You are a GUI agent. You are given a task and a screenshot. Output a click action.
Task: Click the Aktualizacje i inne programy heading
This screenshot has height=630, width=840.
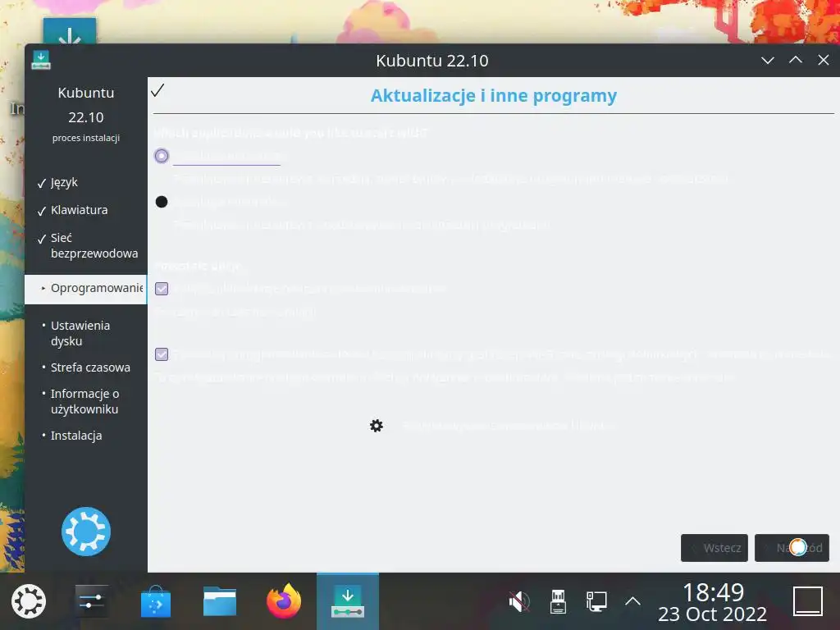[493, 95]
